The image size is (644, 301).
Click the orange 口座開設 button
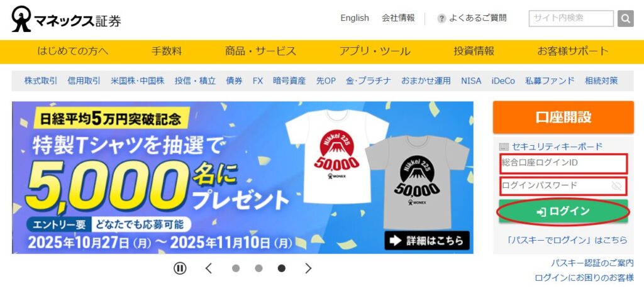click(x=563, y=117)
